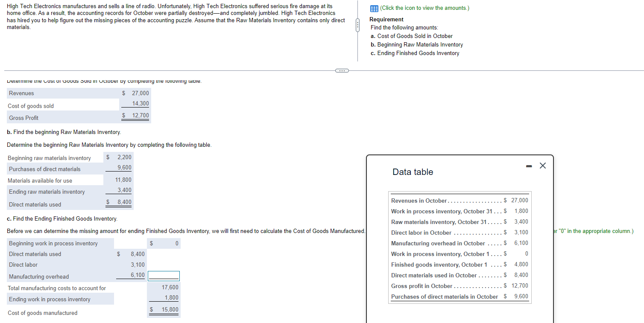Click the 3,400 value beside Ending raw materials inventory
Image resolution: width=644 pixels, height=323 pixels.
tap(125, 190)
